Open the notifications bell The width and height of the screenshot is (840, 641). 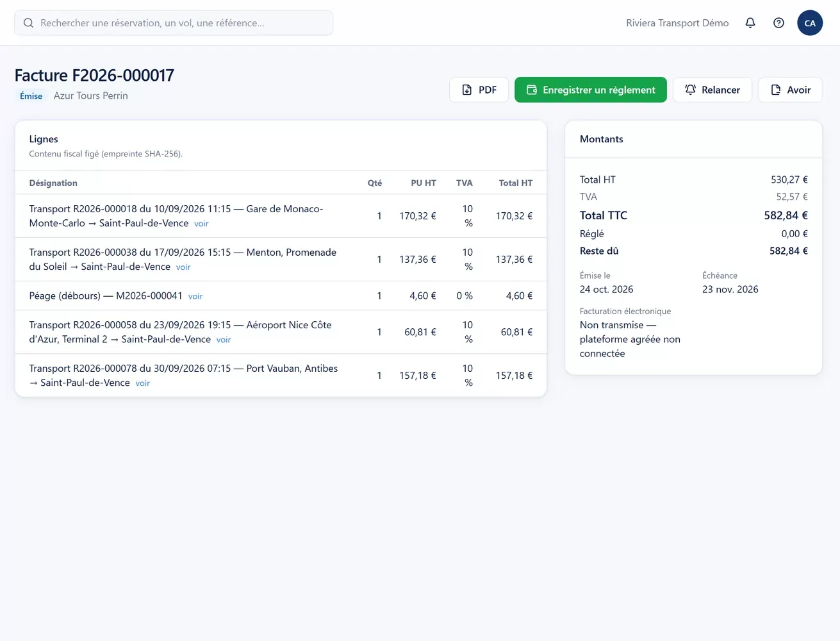[750, 23]
